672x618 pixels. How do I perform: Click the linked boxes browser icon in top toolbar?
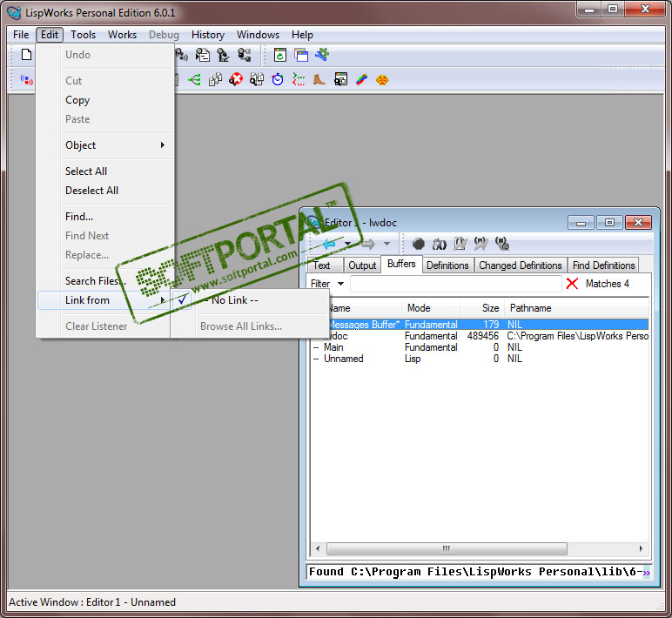click(244, 55)
